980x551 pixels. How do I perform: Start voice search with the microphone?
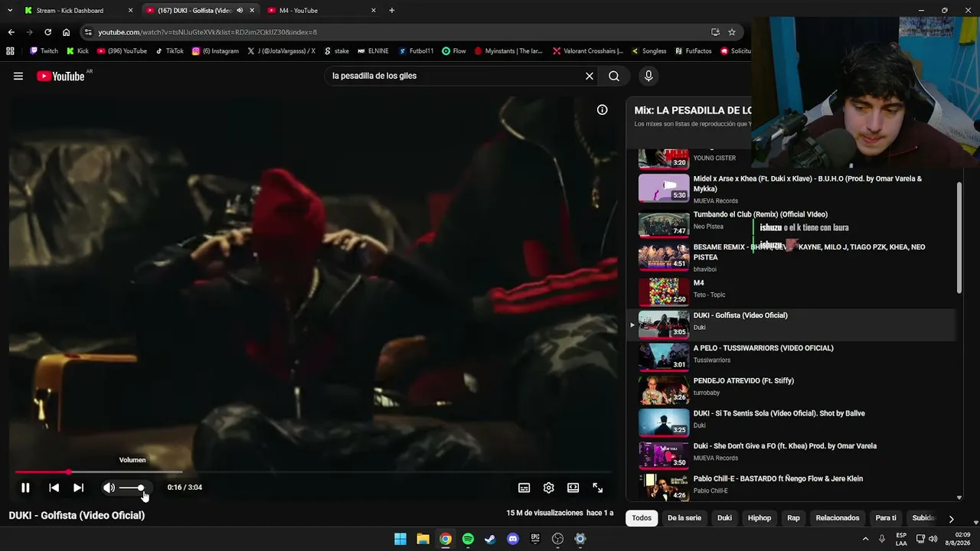(x=648, y=76)
